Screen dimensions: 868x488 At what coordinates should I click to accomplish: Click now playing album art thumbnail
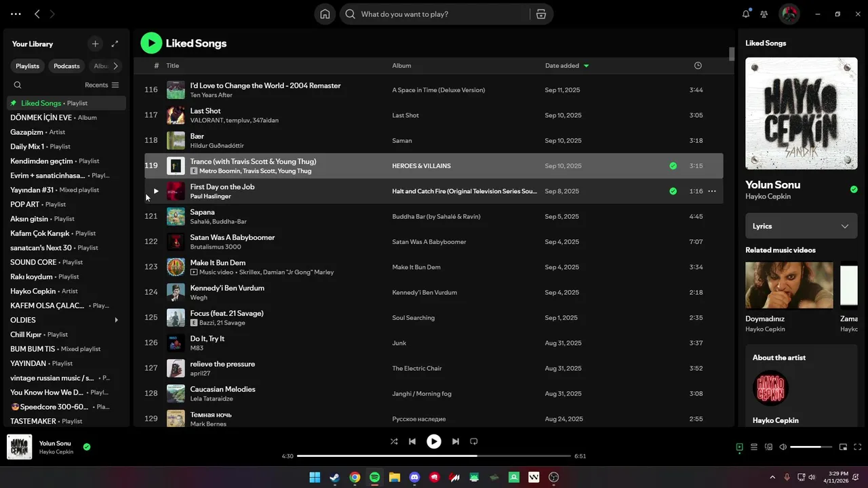tap(20, 447)
